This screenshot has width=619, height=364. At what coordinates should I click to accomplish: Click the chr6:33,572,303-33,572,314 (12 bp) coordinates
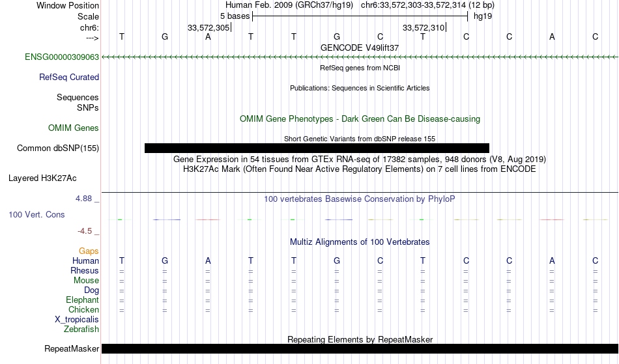(x=427, y=5)
